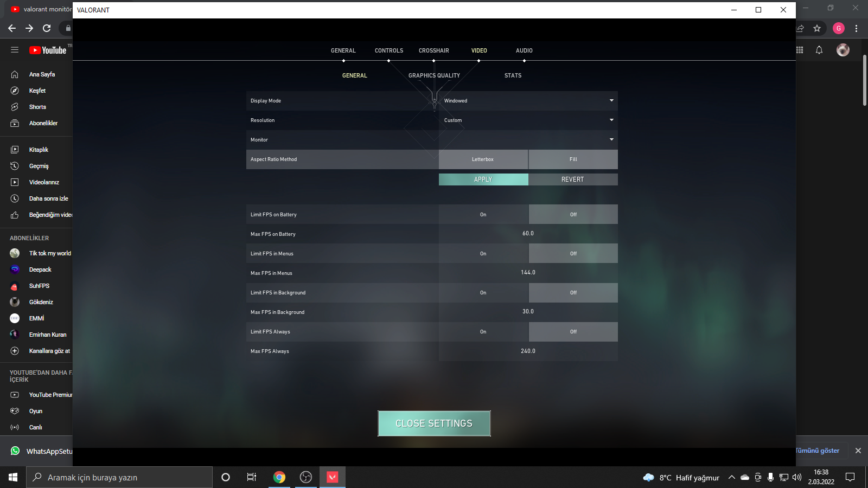Image resolution: width=868 pixels, height=488 pixels.
Task: Select Letterbox aspect ratio method
Action: point(483,159)
